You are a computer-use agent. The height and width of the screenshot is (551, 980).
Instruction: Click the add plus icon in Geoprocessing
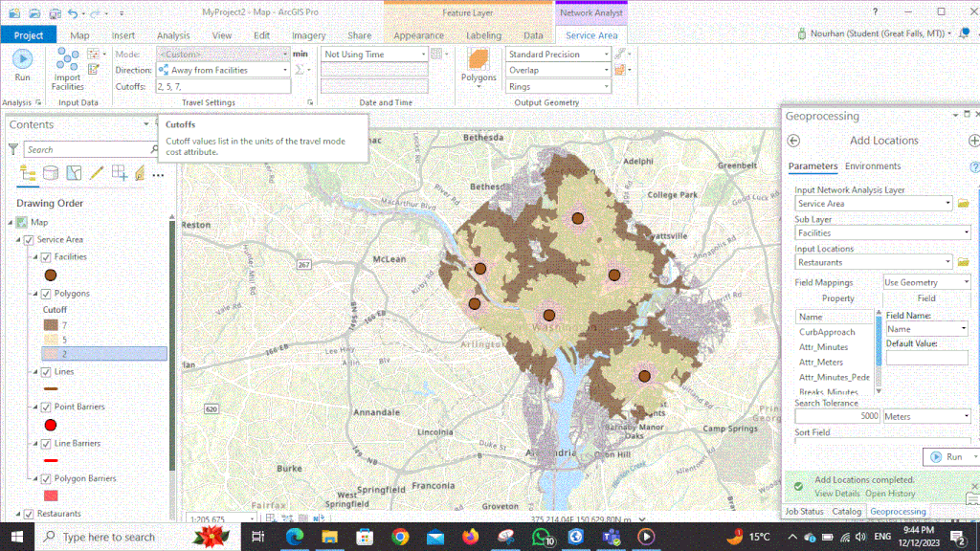pos(973,141)
